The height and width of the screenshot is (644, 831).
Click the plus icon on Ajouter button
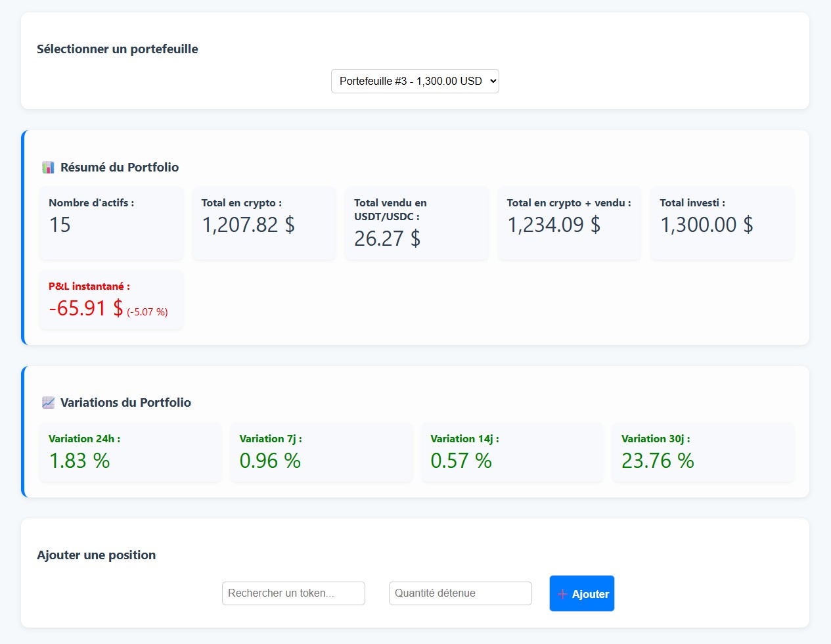562,594
